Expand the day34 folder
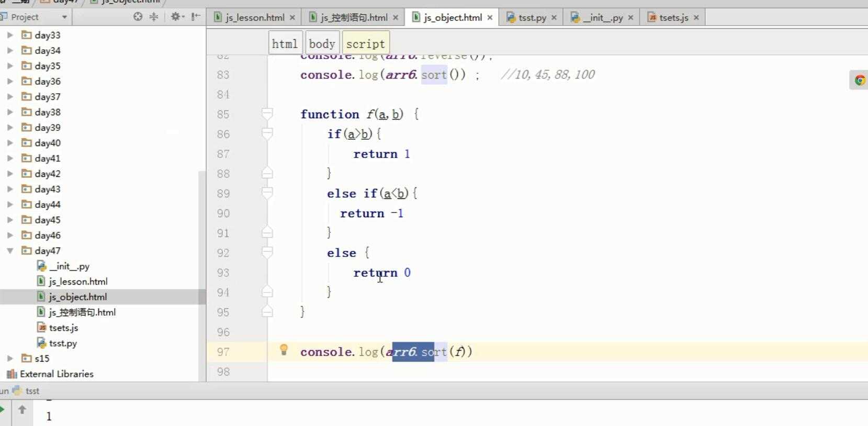868x426 pixels. coord(10,50)
